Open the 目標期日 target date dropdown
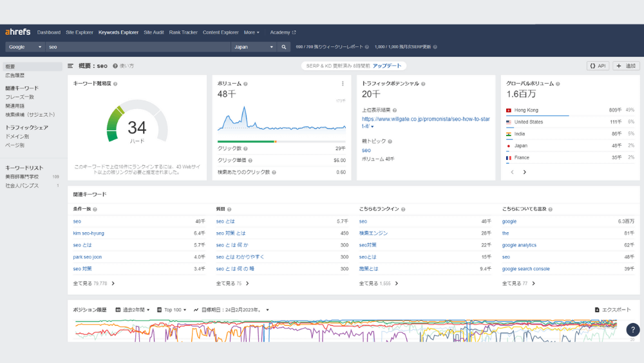This screenshot has height=363, width=644. pos(232,310)
